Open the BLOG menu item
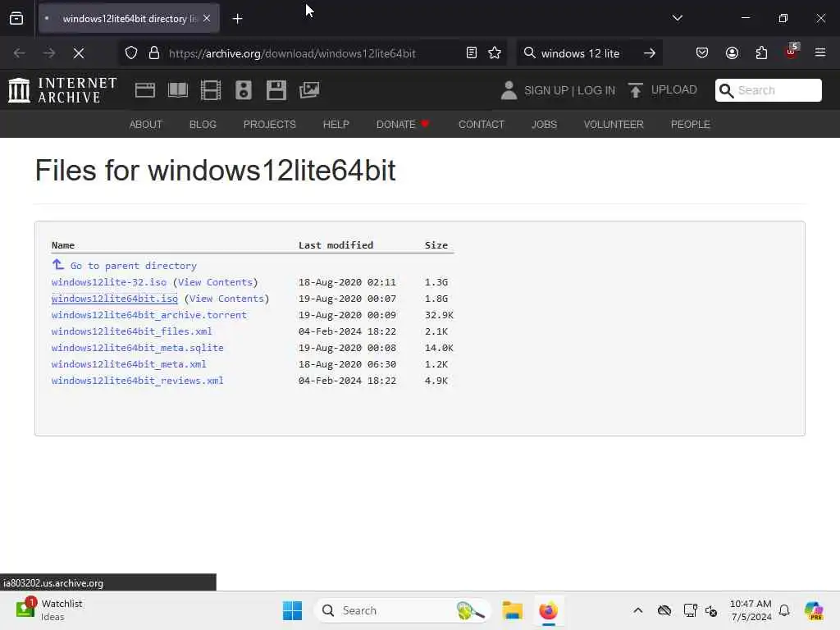This screenshot has width=840, height=630. click(x=203, y=125)
